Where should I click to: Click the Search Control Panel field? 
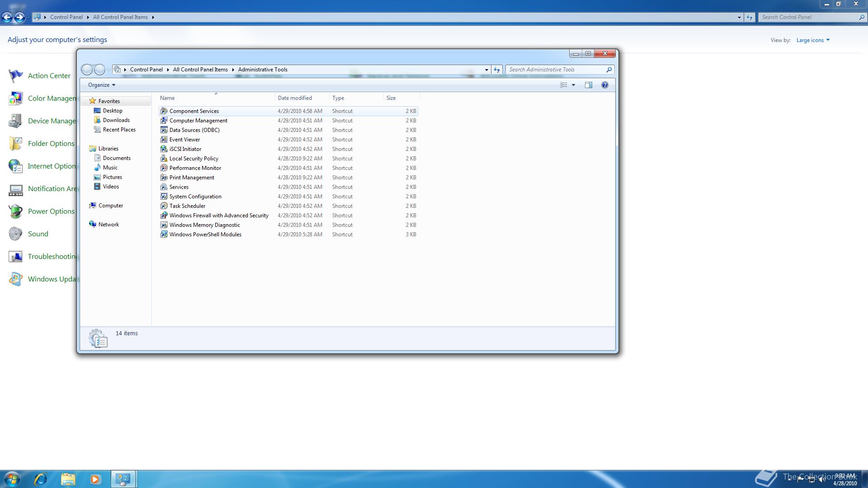click(x=812, y=17)
